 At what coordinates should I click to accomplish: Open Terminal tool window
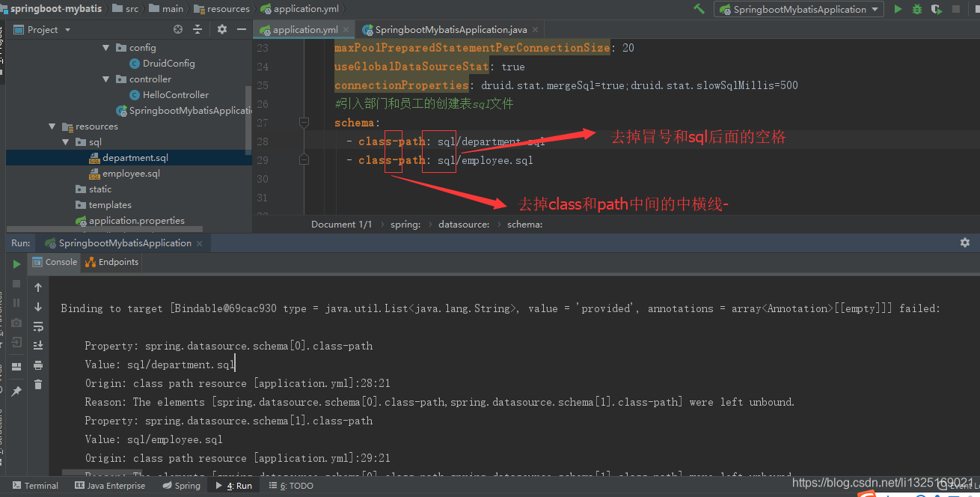[35, 486]
